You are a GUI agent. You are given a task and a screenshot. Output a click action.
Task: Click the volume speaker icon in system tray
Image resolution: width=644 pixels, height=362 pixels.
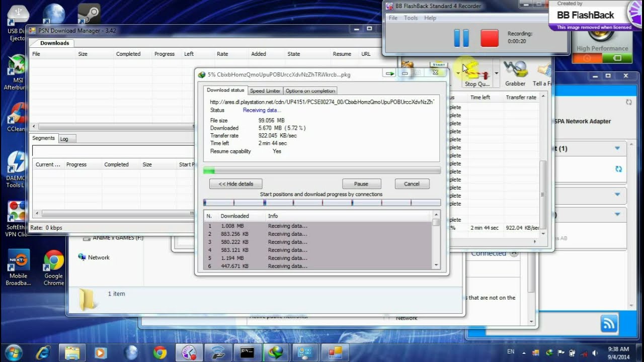(x=595, y=352)
